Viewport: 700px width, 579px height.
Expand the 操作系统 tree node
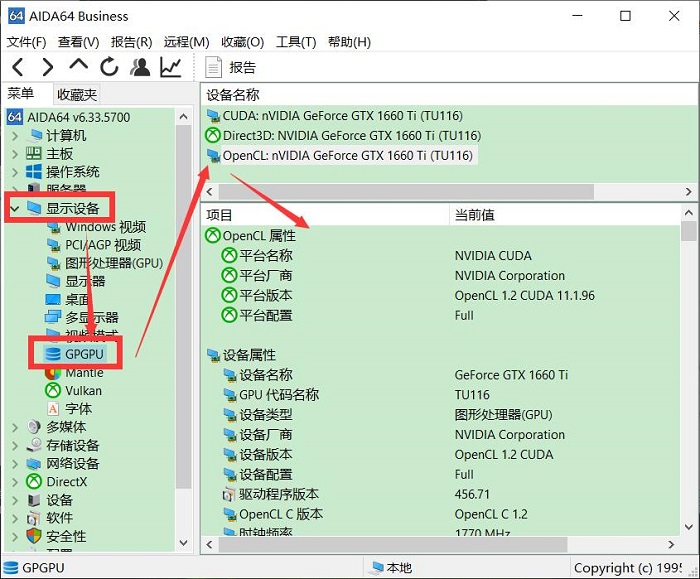click(15, 172)
